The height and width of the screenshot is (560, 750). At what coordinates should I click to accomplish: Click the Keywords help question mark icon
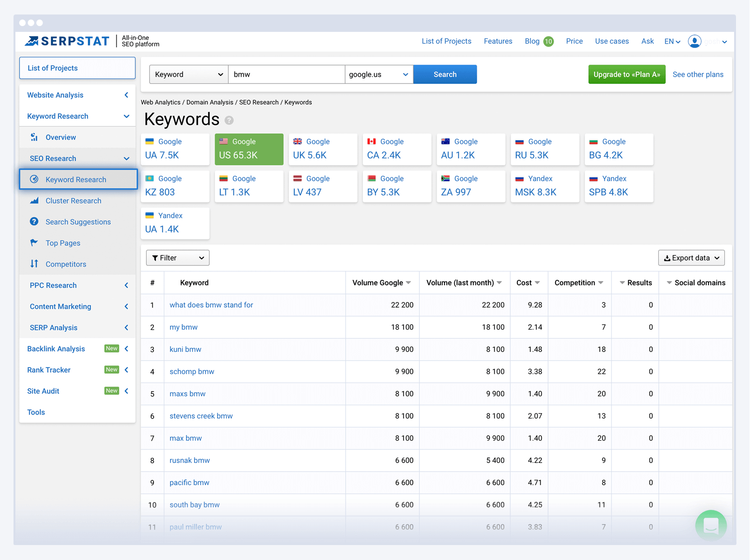[229, 120]
